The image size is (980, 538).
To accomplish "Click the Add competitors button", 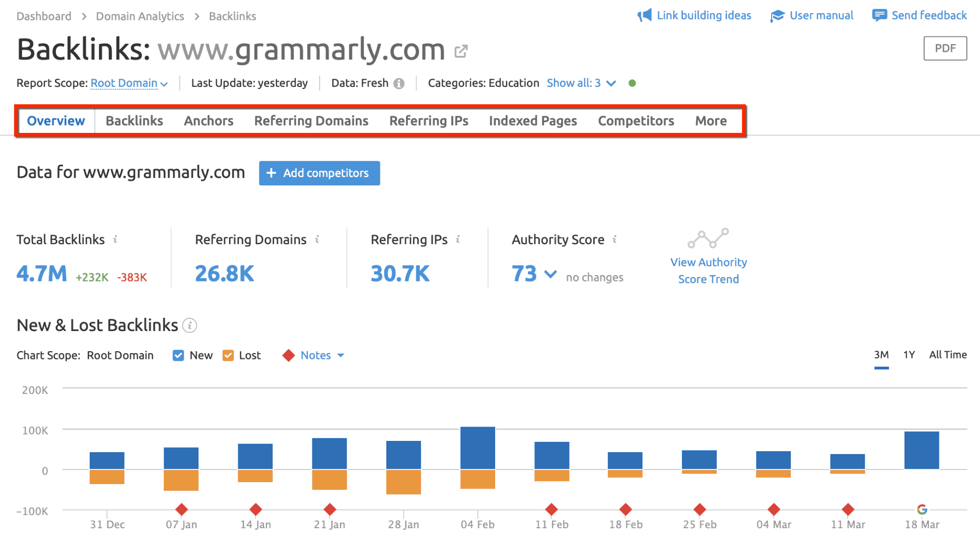I will click(x=319, y=173).
